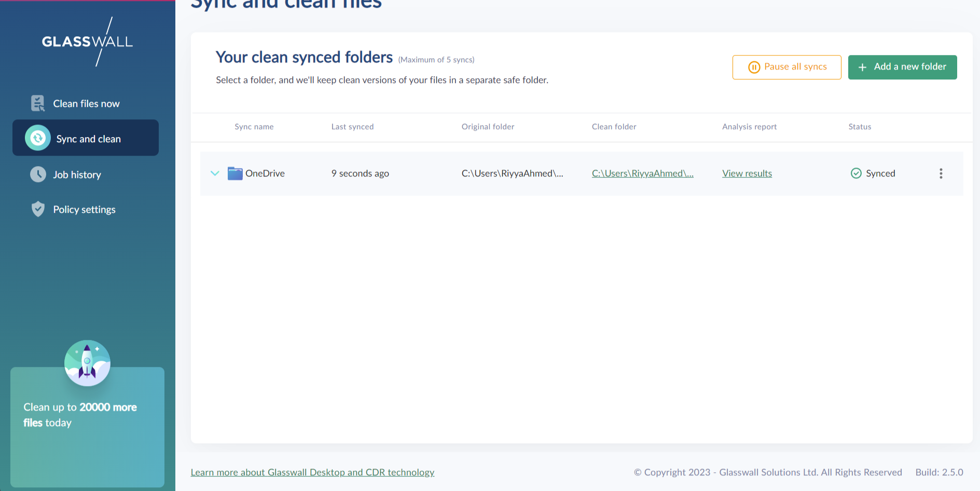The width and height of the screenshot is (980, 491).
Task: Open the clean folder path link
Action: click(x=642, y=173)
